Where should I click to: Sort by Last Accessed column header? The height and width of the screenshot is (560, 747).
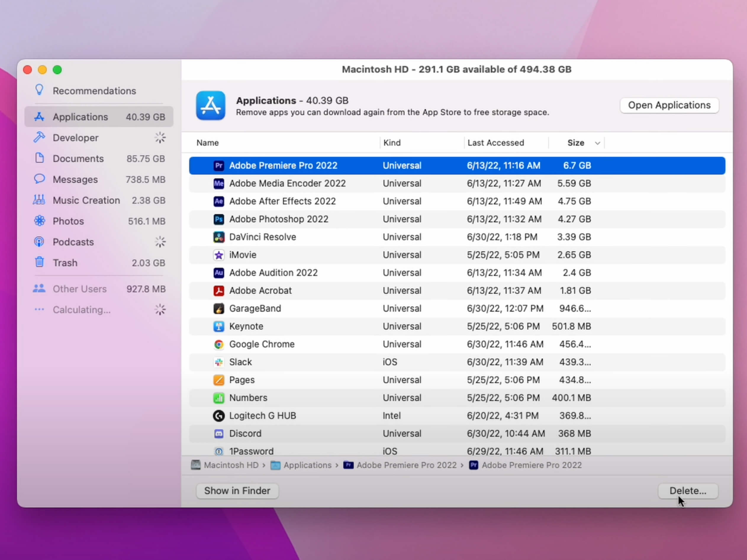point(496,143)
